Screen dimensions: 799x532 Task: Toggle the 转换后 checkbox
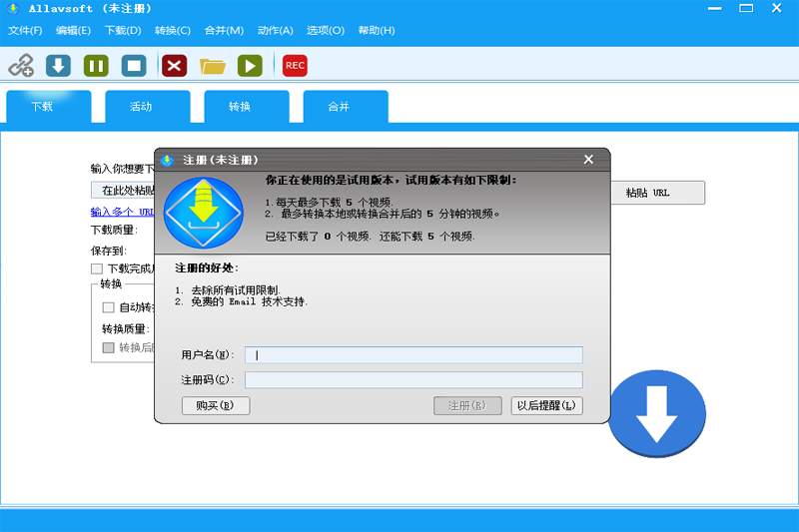(x=109, y=347)
